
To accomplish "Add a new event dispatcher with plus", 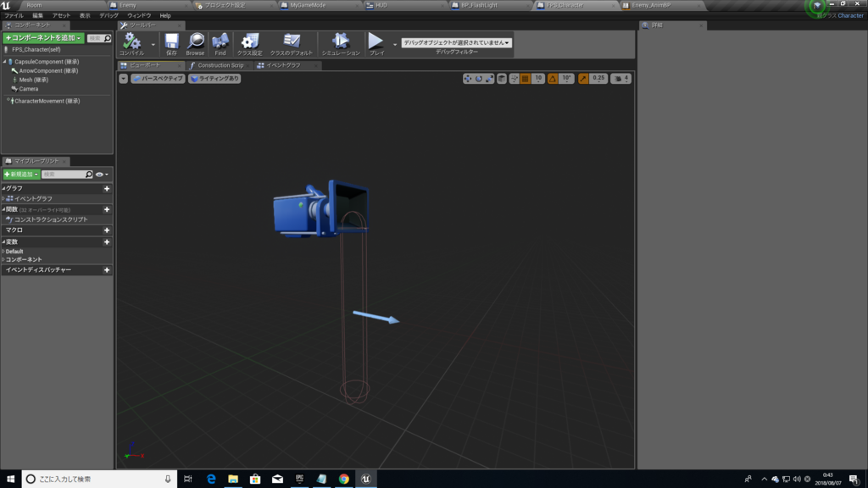I will [107, 270].
